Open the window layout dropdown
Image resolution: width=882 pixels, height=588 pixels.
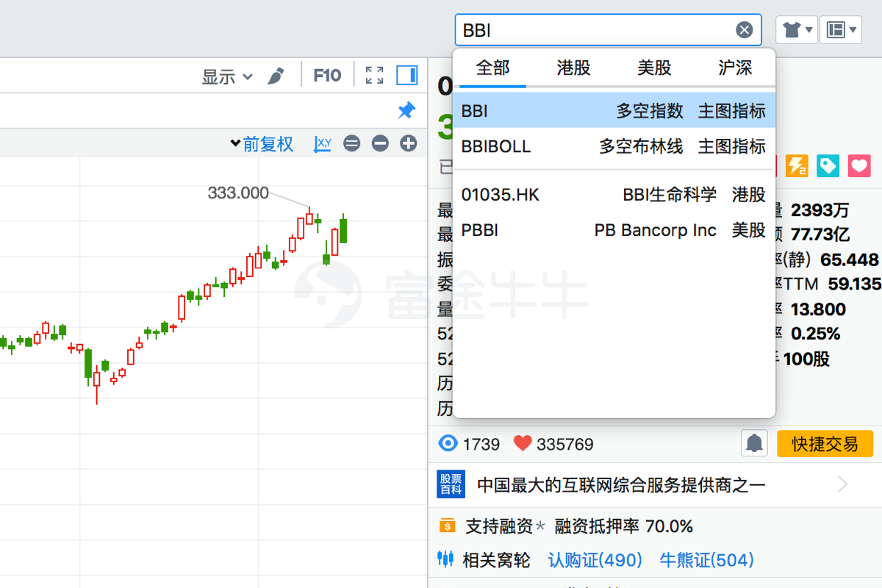point(841,30)
